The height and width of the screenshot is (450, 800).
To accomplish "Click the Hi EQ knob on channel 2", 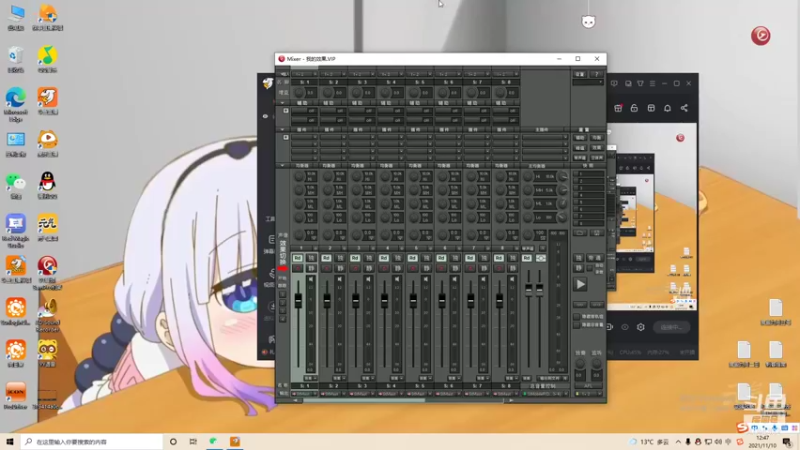I will [328, 177].
